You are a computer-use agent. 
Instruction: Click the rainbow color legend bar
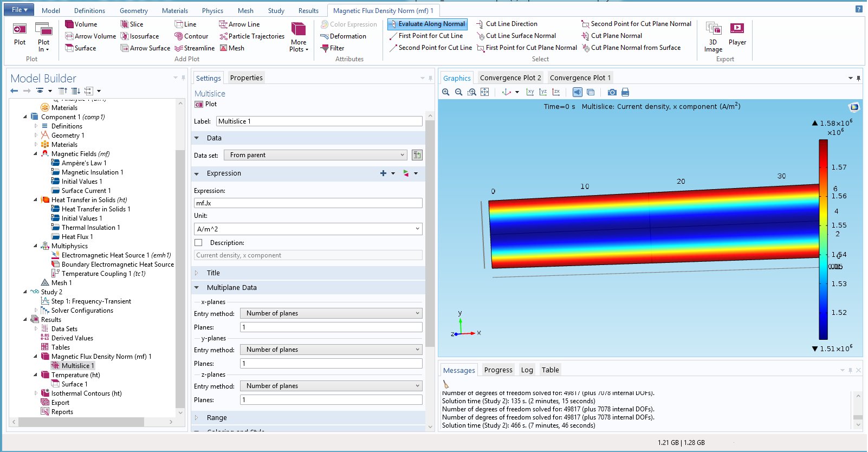(x=823, y=239)
